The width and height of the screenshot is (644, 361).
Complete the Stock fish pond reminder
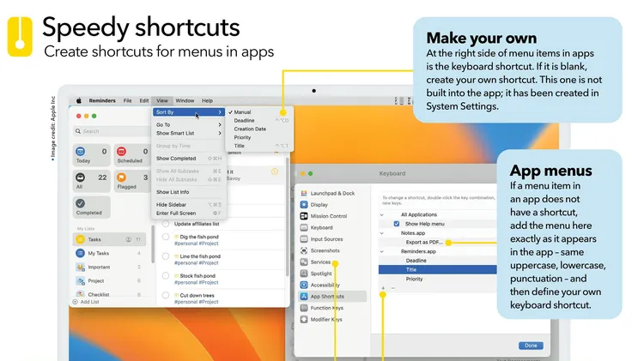(166, 275)
